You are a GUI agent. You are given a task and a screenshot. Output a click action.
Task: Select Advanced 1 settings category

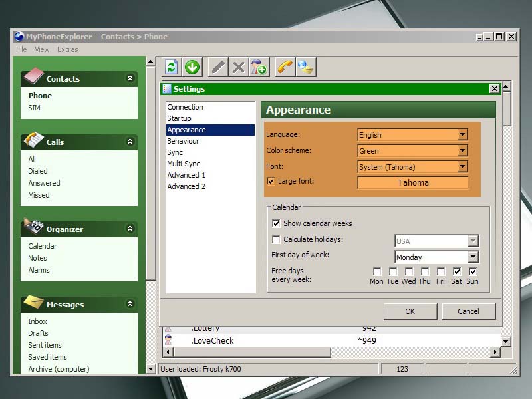tap(210, 175)
